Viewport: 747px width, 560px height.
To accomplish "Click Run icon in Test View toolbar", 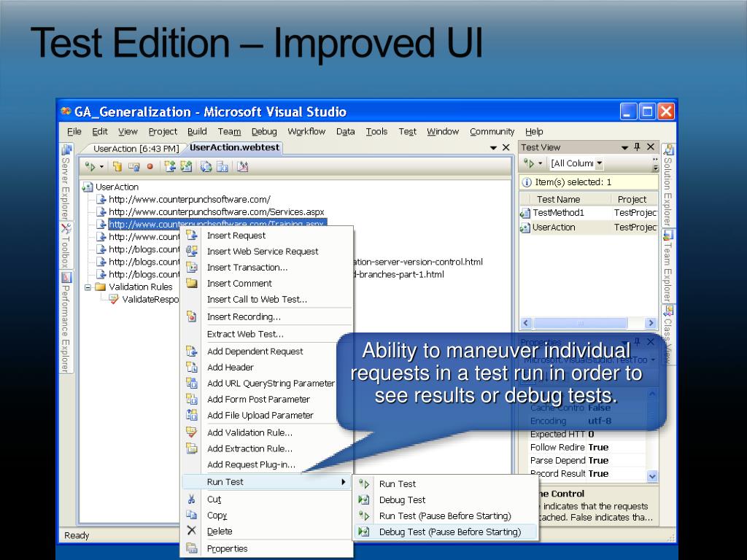I will click(x=528, y=163).
